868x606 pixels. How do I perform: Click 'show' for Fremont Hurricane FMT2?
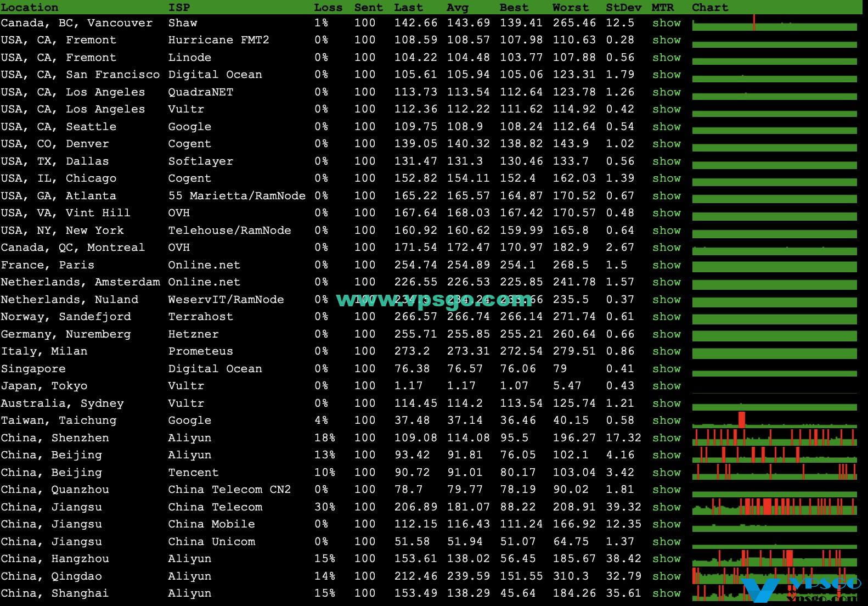point(666,40)
